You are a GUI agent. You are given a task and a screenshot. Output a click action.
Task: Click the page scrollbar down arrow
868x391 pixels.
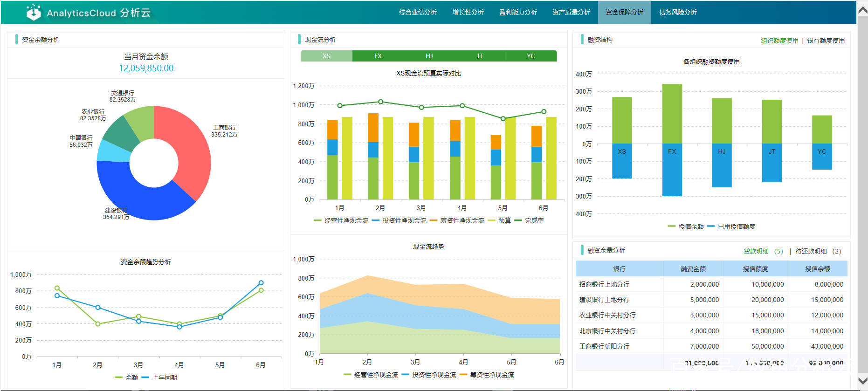(862, 380)
